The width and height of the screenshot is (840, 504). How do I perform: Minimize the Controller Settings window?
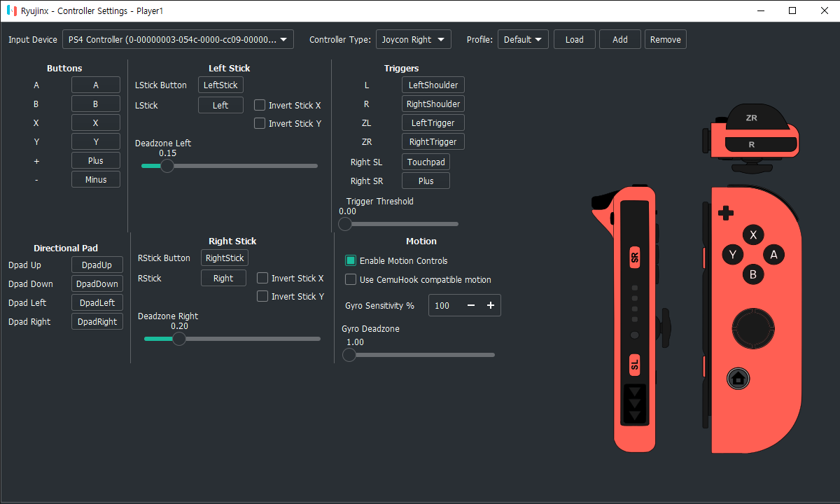click(761, 10)
